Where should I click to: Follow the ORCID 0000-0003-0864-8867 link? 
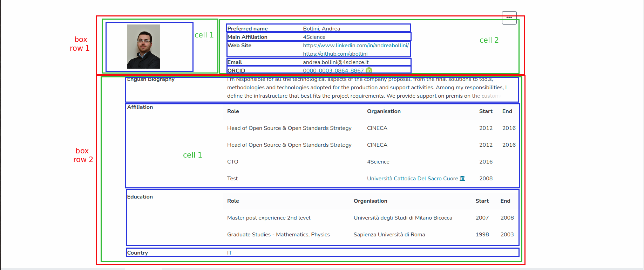pyautogui.click(x=333, y=71)
